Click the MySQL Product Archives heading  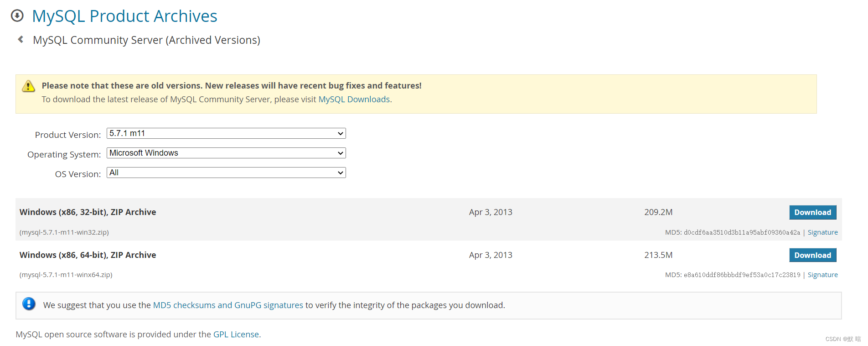coord(124,16)
